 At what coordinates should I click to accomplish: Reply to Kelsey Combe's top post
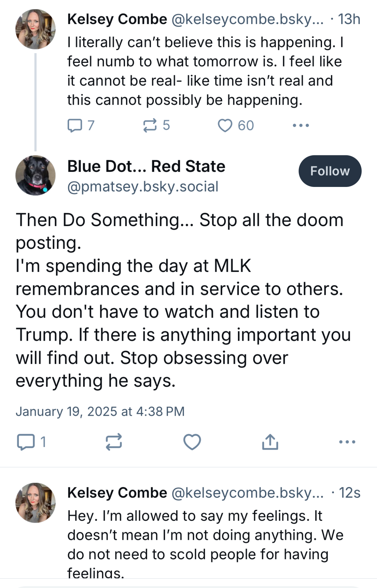[75, 126]
